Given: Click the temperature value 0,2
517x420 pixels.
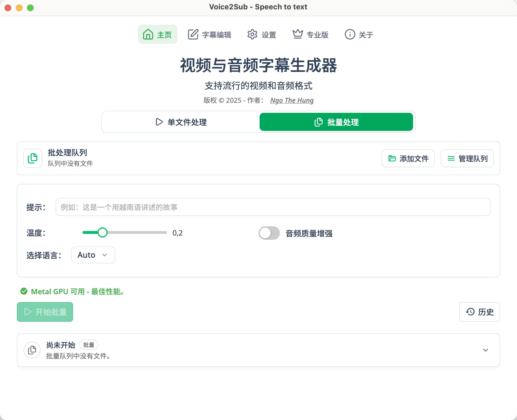Looking at the screenshot, I should point(178,233).
